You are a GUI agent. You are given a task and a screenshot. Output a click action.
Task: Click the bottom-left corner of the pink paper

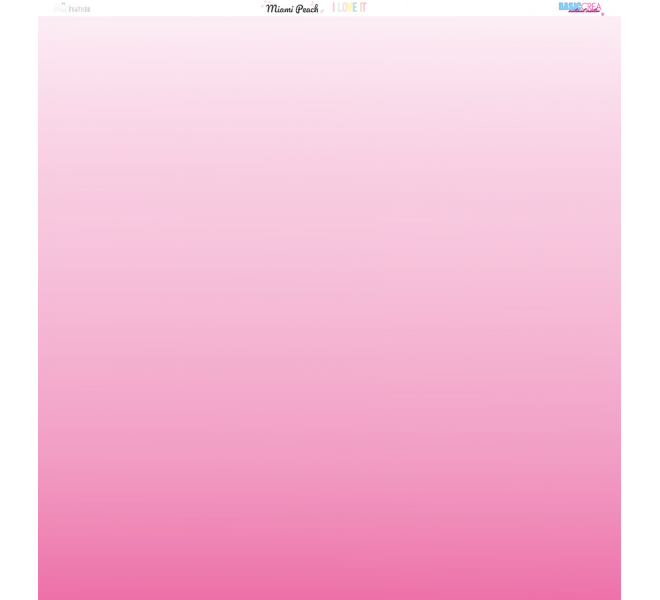[x=40, y=597]
